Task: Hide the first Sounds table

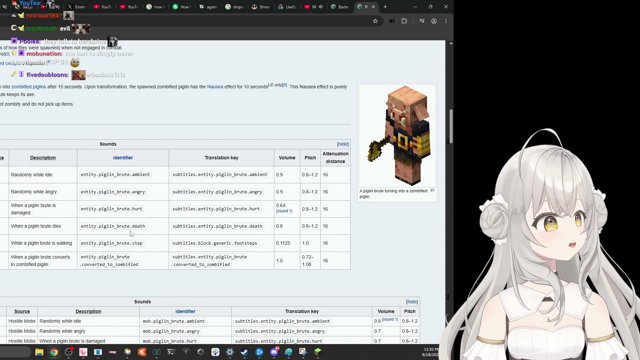Action: [x=342, y=144]
